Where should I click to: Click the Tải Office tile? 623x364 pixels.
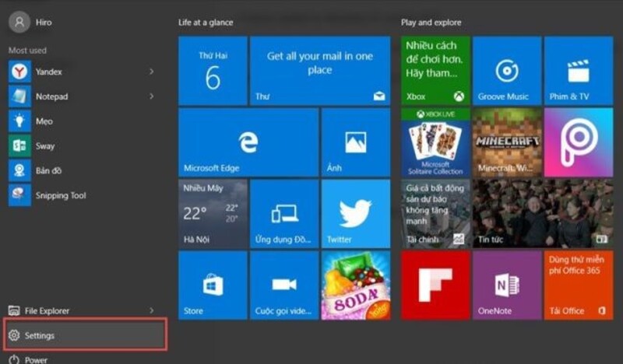[x=579, y=285]
